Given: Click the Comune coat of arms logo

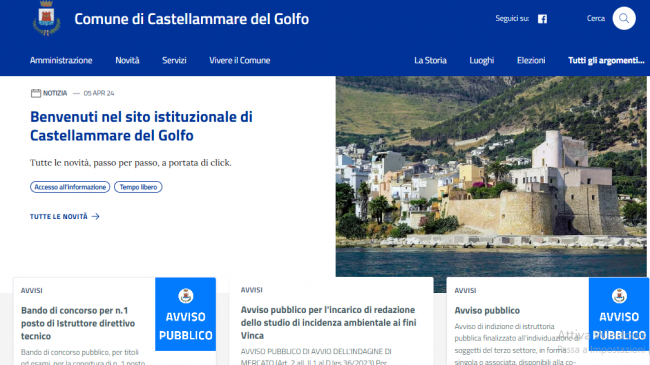Looking at the screenshot, I should click(x=46, y=18).
